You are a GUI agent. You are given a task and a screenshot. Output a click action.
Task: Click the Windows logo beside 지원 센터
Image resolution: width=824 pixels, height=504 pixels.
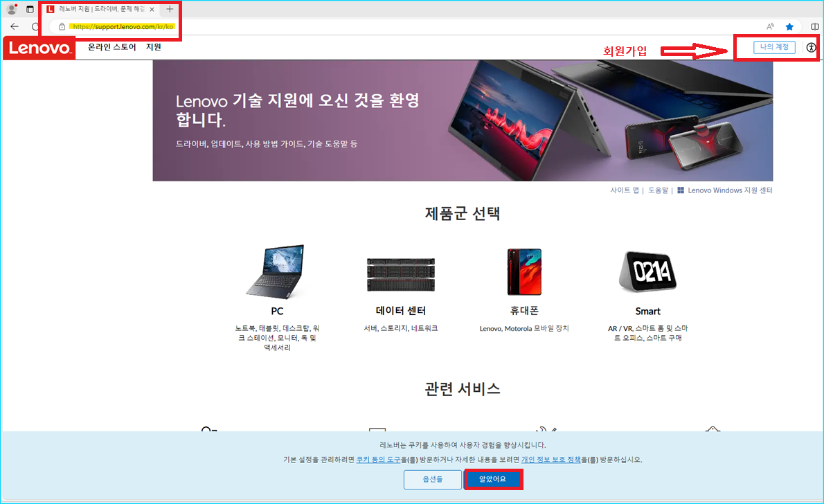point(681,190)
